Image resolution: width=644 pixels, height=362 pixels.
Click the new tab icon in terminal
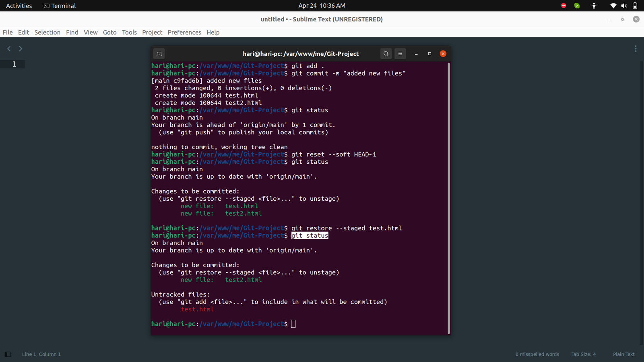(159, 54)
